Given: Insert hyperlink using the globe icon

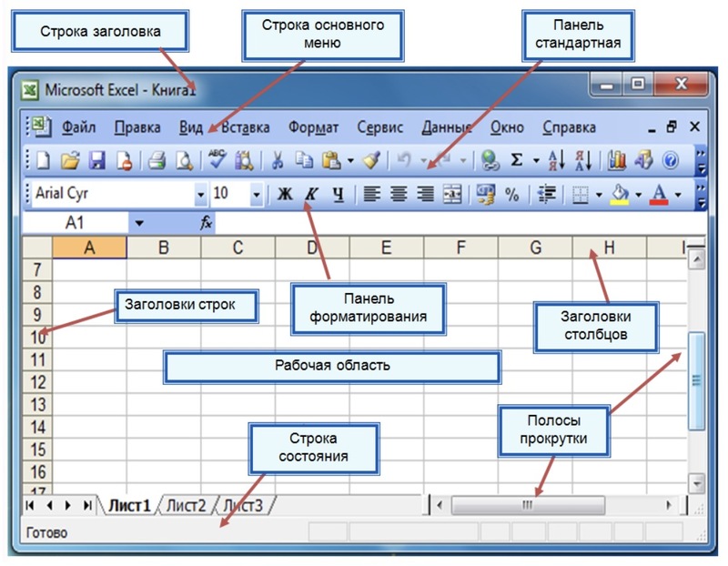Looking at the screenshot, I should pyautogui.click(x=490, y=161).
